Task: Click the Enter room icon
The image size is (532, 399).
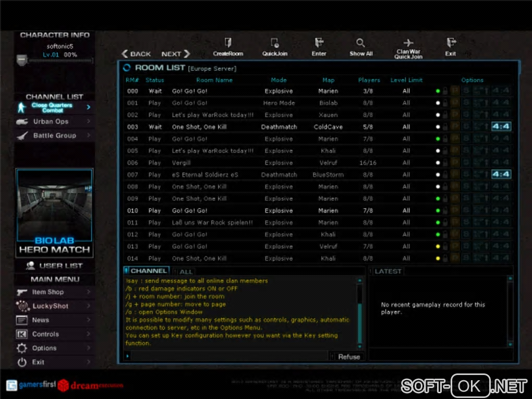Action: coord(319,43)
